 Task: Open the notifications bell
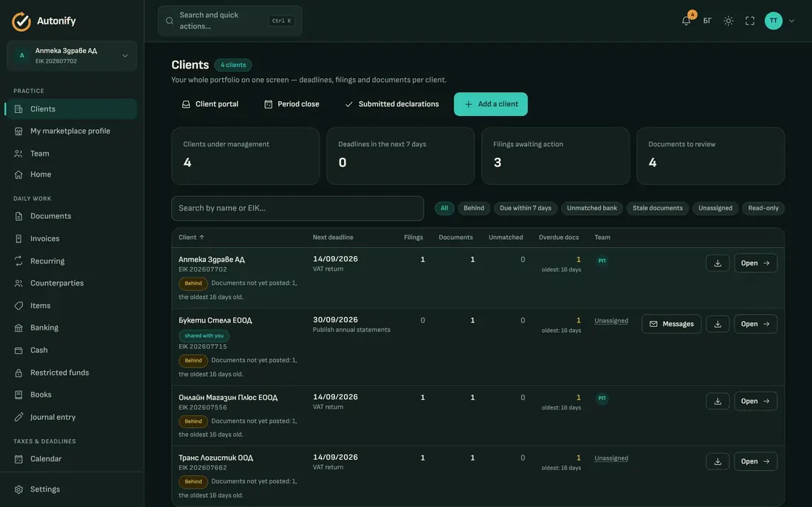[687, 21]
